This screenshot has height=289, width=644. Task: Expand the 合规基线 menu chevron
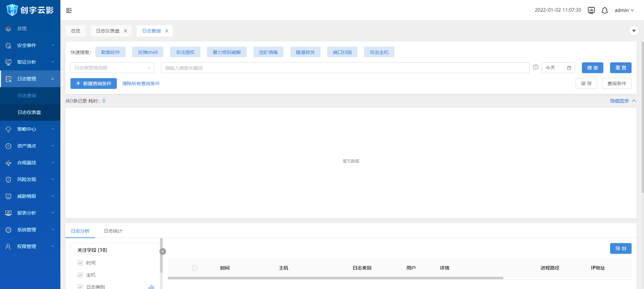point(53,163)
